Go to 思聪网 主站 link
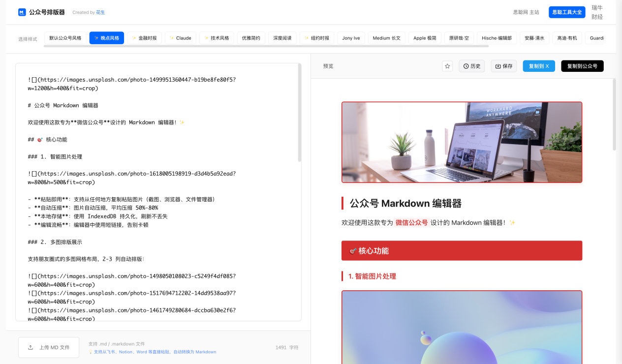622x364 pixels. point(526,12)
